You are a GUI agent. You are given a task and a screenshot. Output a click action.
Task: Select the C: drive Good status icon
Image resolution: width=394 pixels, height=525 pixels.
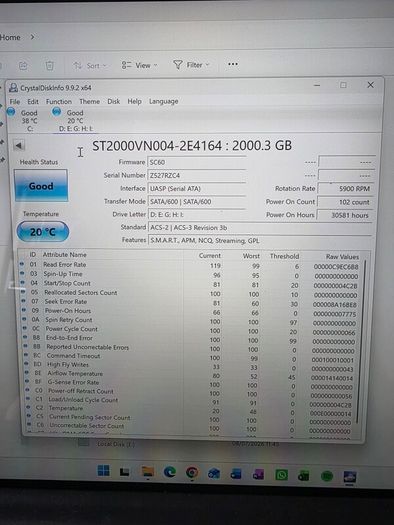click(11, 112)
